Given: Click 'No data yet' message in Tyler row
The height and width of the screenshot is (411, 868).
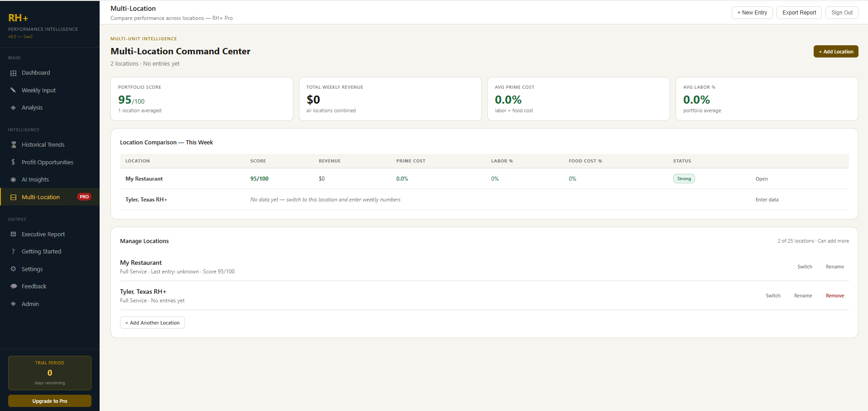Looking at the screenshot, I should tap(326, 200).
